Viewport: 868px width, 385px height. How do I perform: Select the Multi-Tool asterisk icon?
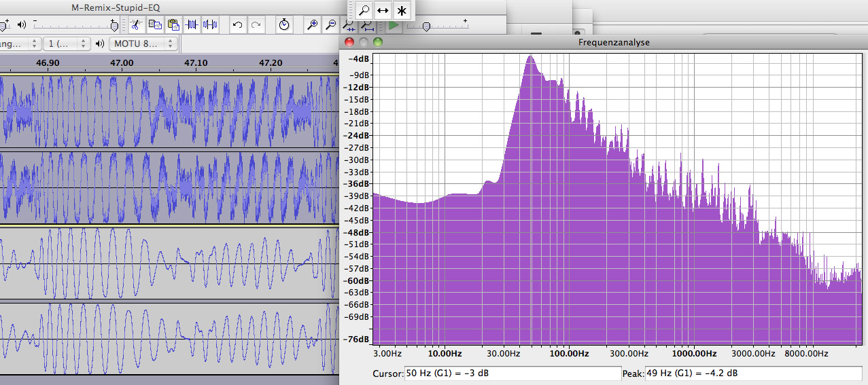coord(402,10)
